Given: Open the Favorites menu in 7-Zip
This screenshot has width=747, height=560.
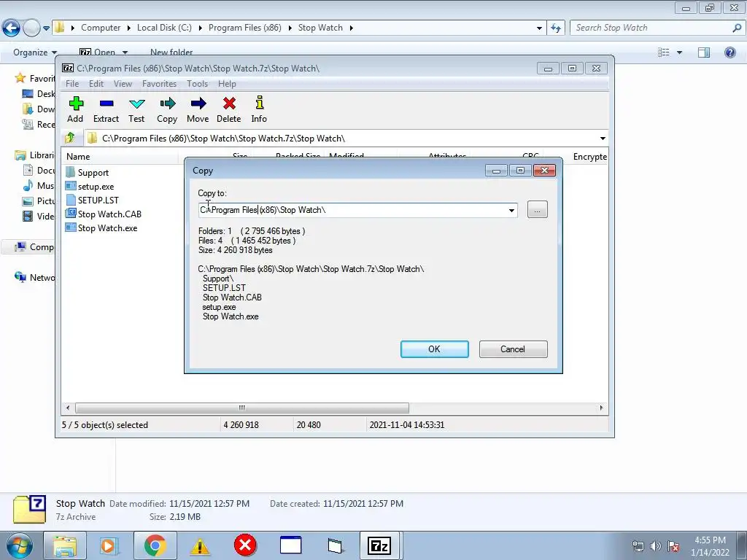Looking at the screenshot, I should 160,84.
